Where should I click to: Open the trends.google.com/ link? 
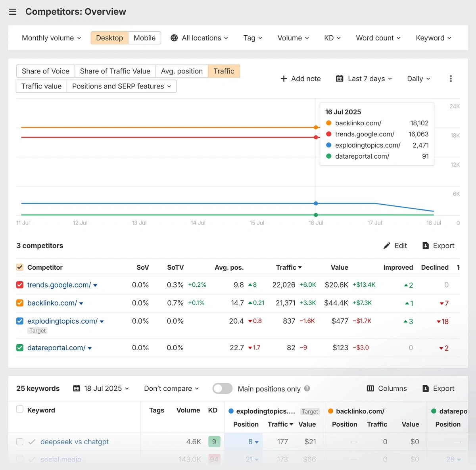click(59, 285)
